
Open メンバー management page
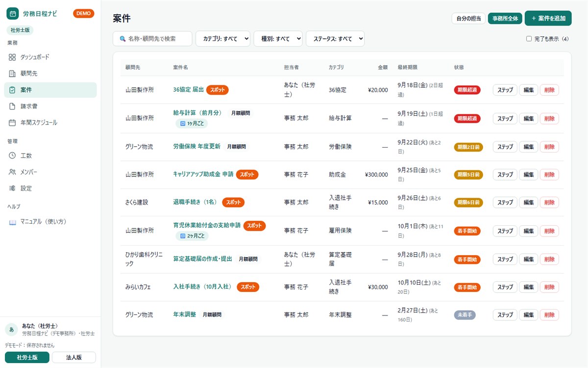(x=50, y=172)
